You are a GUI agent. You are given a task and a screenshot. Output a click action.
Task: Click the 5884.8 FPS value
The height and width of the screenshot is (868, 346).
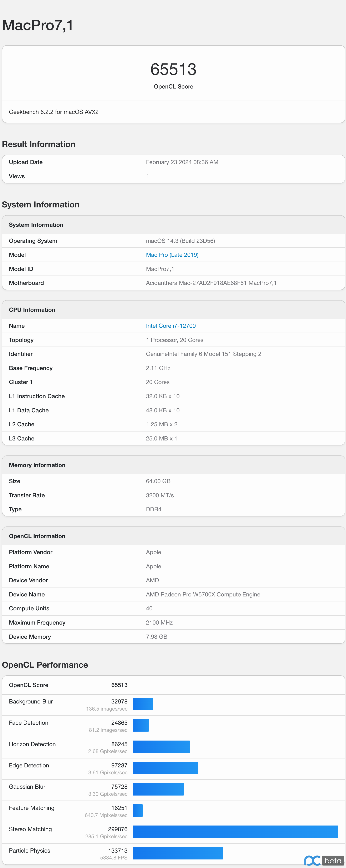pos(114,858)
